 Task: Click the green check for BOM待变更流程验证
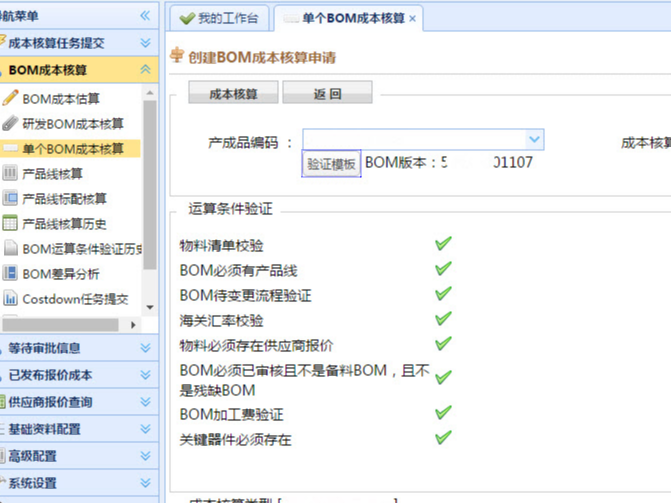[x=443, y=294]
